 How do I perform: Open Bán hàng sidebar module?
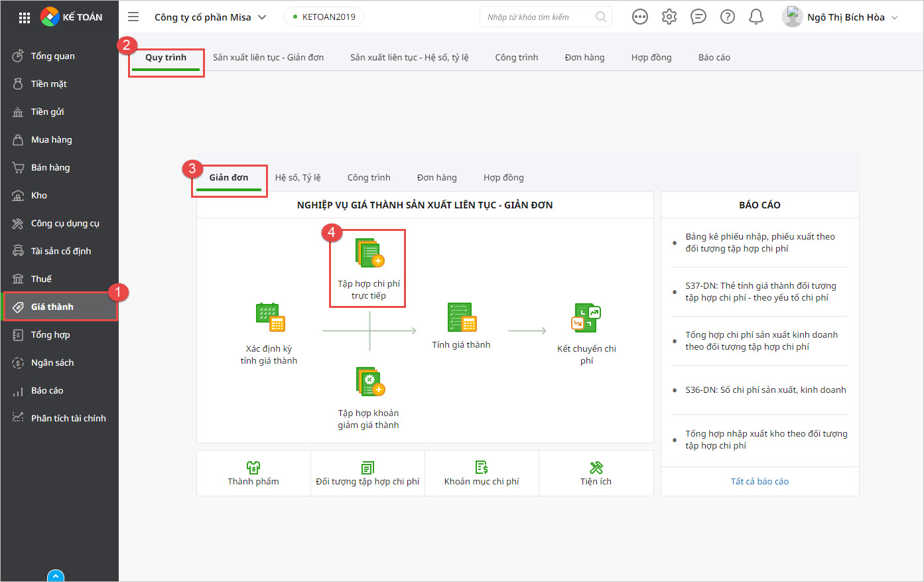(x=59, y=167)
